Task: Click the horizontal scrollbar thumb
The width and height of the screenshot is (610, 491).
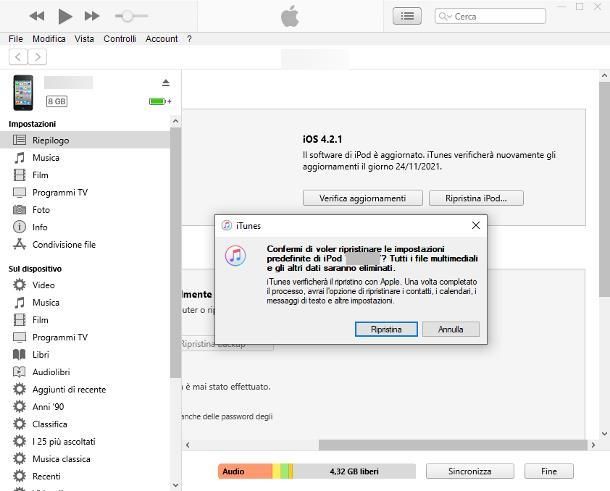Action: click(453, 445)
